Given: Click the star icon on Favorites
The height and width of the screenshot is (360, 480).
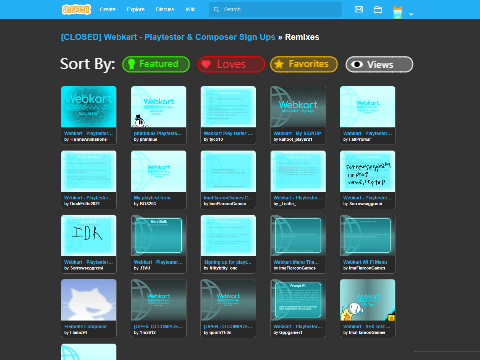Looking at the screenshot, I should click(279, 64).
